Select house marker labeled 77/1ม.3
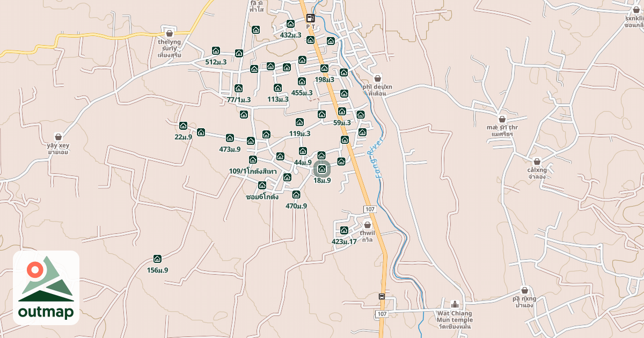Screen dimensions: 644x338 click(x=238, y=88)
